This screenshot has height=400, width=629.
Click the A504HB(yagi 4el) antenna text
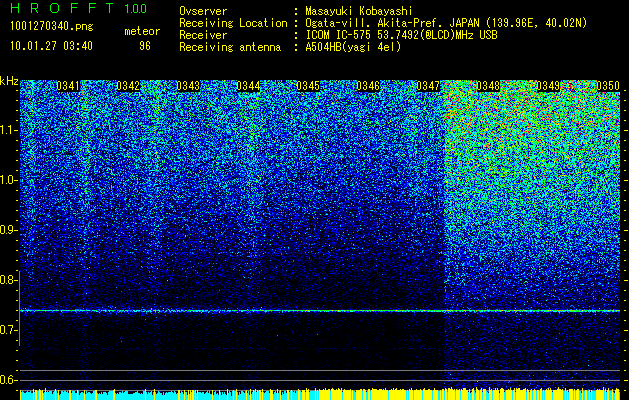(353, 47)
